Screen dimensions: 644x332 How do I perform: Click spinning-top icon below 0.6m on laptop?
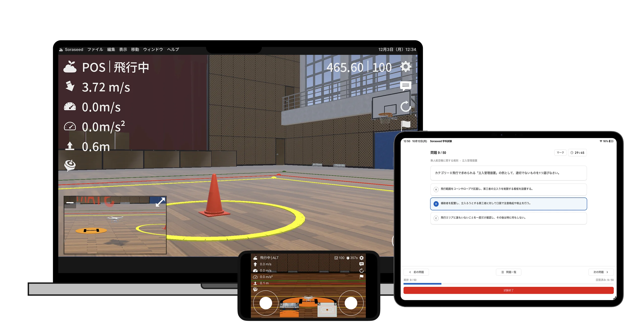coord(70,165)
